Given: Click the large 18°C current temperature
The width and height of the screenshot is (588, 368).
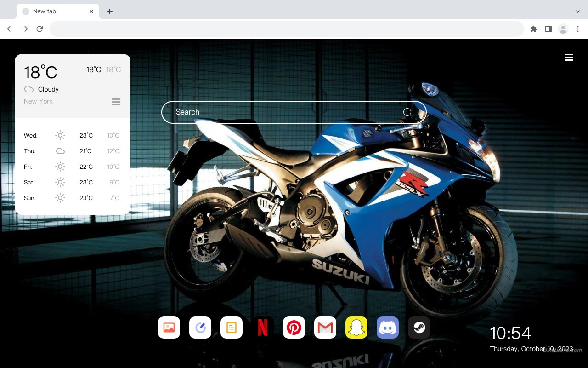Looking at the screenshot, I should [x=40, y=72].
